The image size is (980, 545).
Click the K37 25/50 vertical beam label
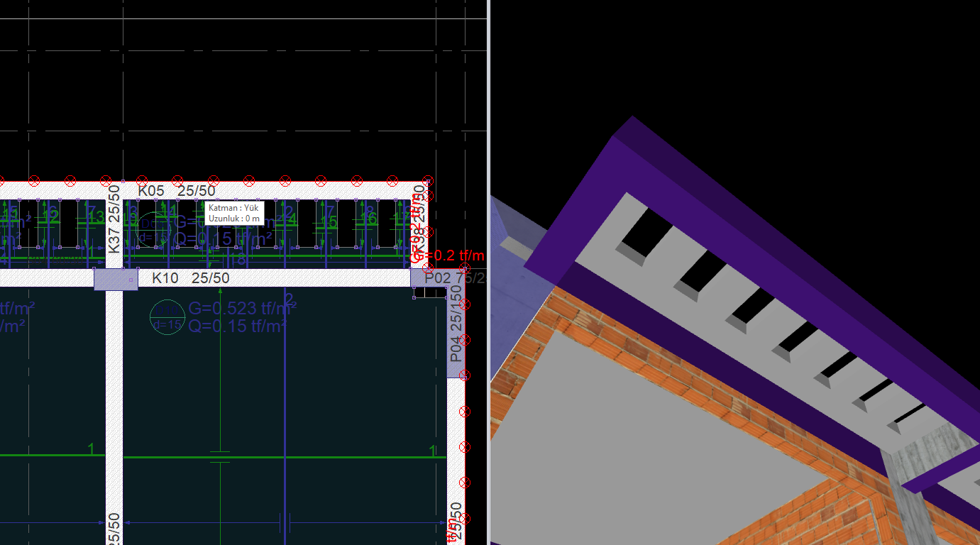pos(114,219)
